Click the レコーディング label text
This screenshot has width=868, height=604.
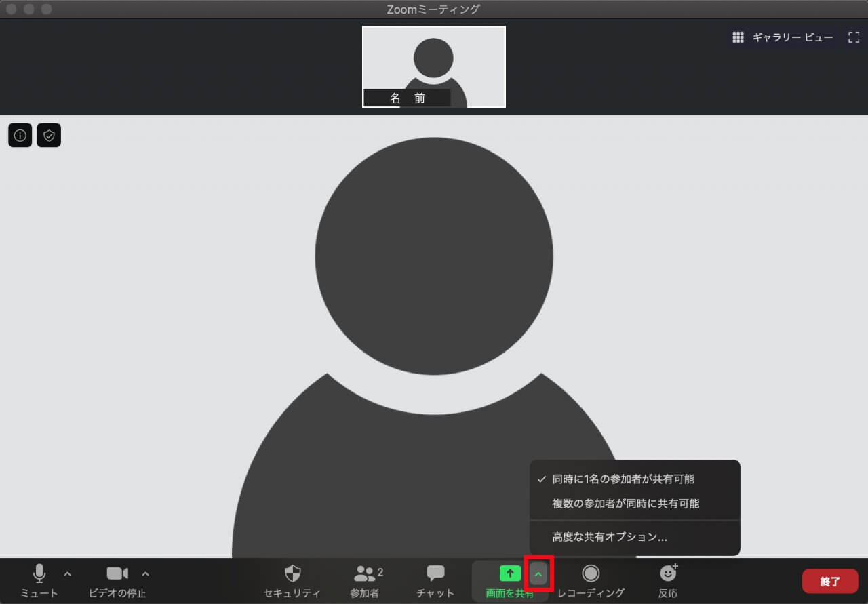point(591,593)
